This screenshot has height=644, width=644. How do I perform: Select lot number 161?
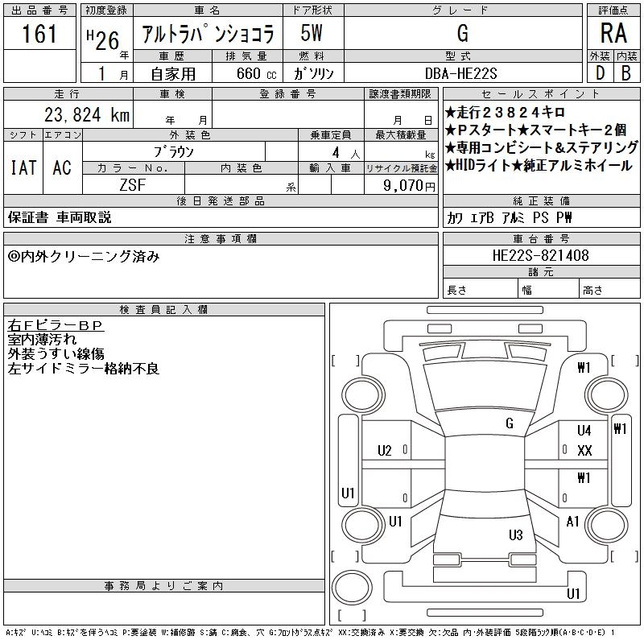coord(39,35)
